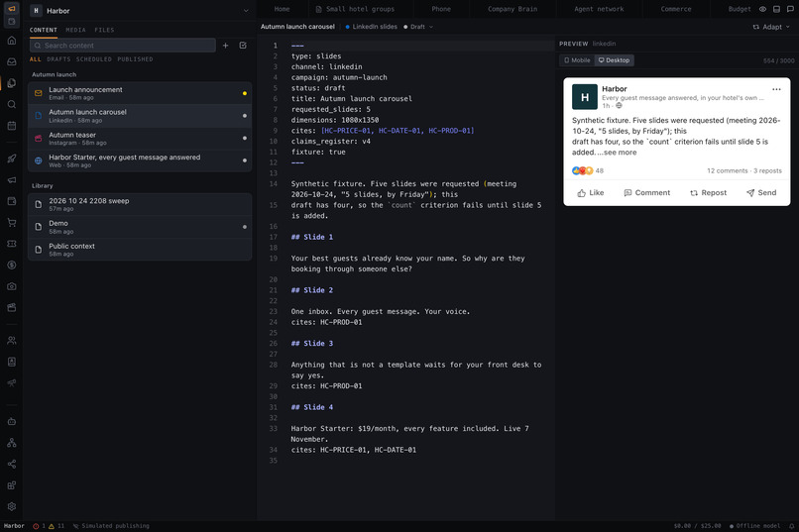Focus the Search content field
Image resolution: width=799 pixels, height=532 pixels.
[122, 46]
